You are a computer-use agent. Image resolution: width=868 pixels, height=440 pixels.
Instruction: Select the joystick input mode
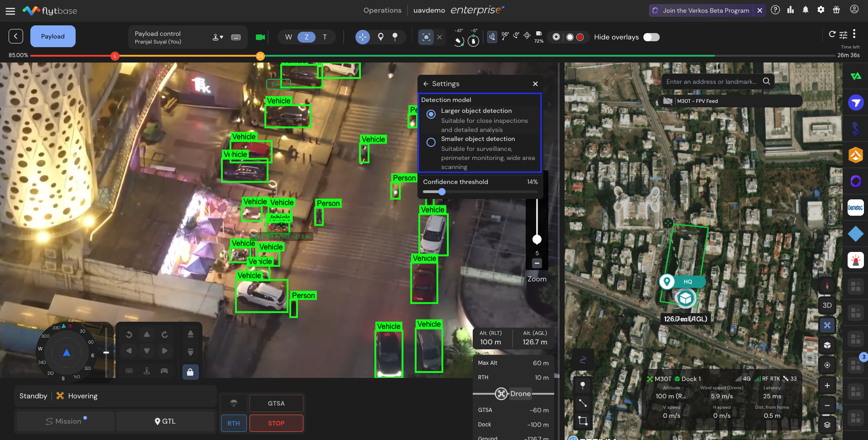147,371
